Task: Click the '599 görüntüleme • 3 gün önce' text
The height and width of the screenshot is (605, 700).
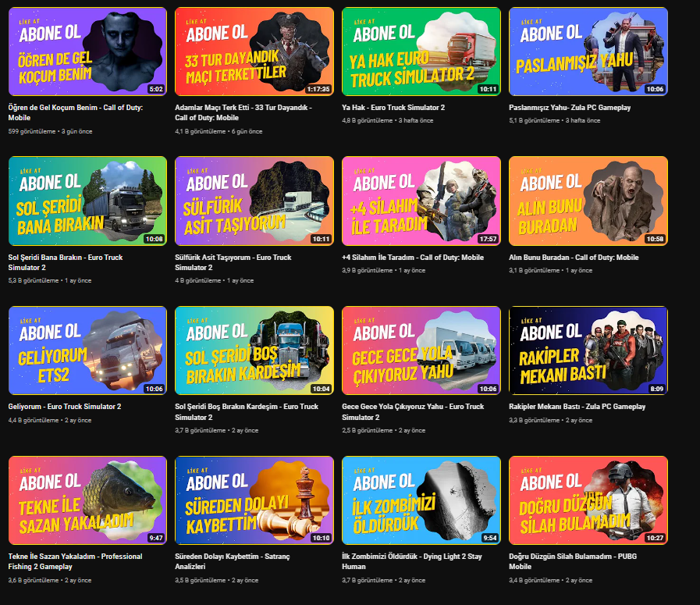Action: click(50, 131)
